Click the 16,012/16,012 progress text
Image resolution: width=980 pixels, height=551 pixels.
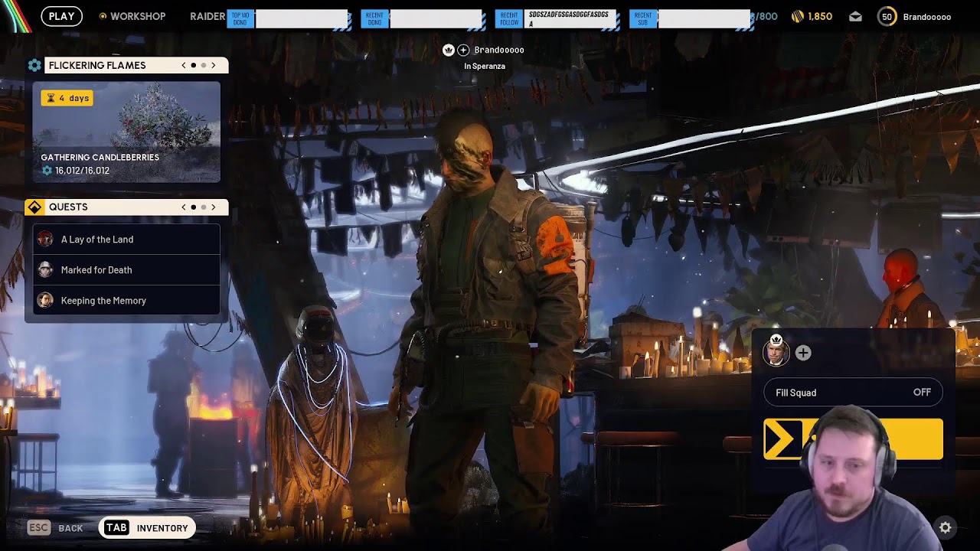(82, 171)
